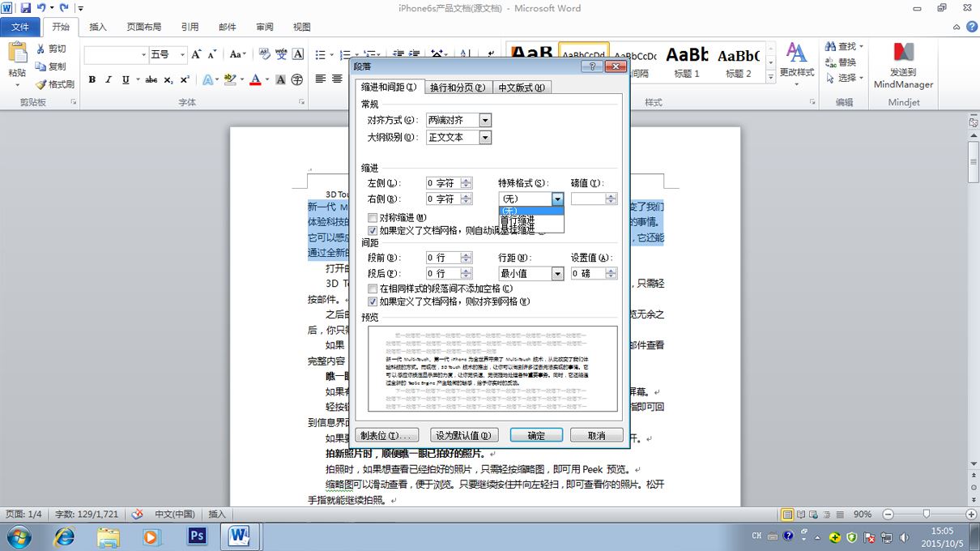Viewport: 980px width, 551px height.
Task: Click the Text Effects glowing A icon
Action: pyautogui.click(x=207, y=79)
